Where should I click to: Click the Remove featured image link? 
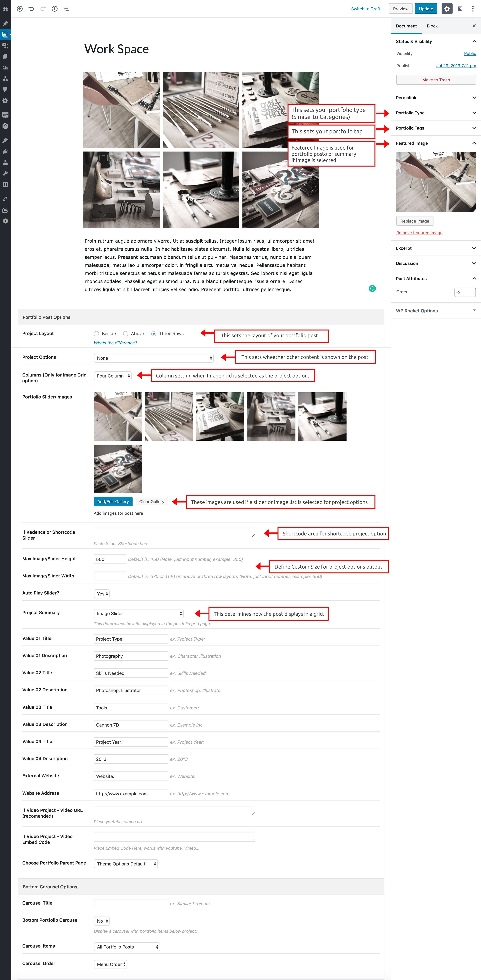pos(419,233)
